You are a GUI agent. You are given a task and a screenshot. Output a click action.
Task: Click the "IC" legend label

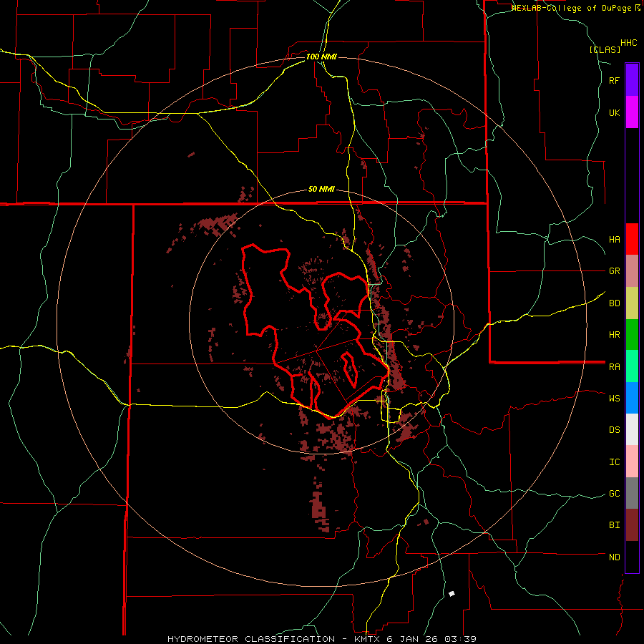tap(614, 462)
